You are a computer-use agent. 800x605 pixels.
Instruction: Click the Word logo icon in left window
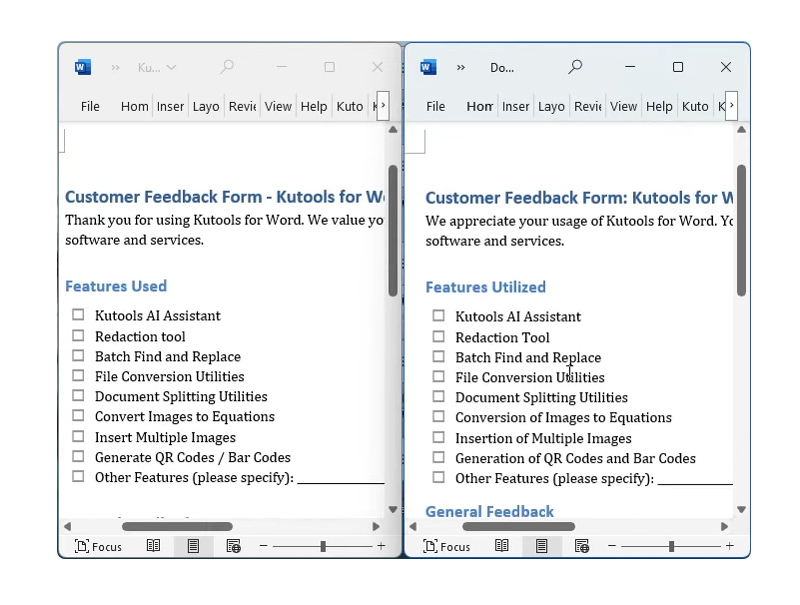pyautogui.click(x=83, y=67)
